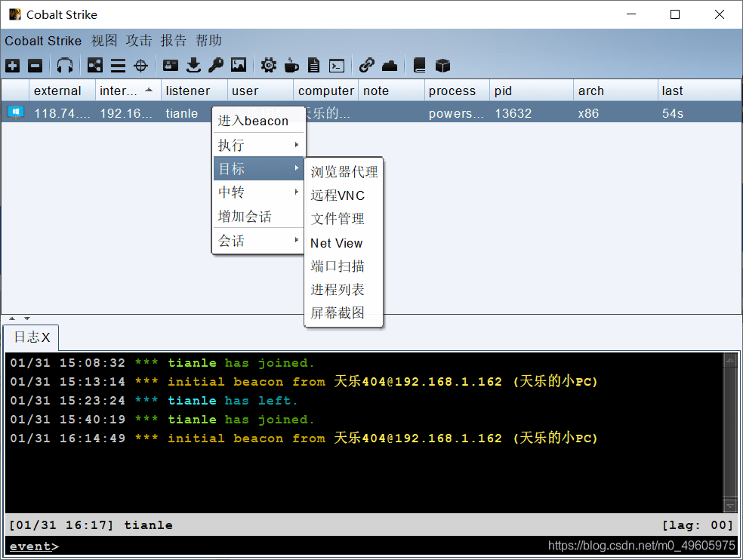This screenshot has height=560, width=743.
Task: Sort by the internal column header
Action: point(128,91)
